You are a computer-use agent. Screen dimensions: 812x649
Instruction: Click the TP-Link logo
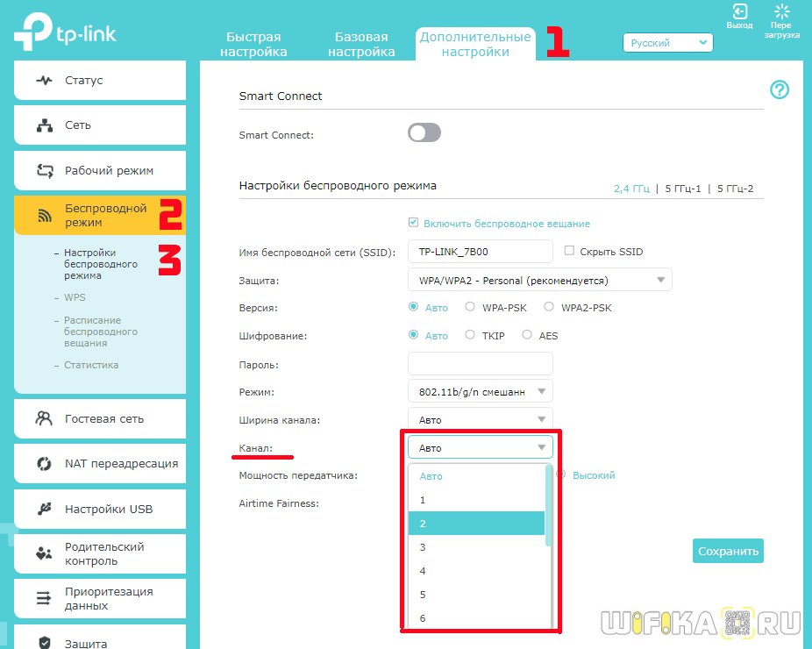[65, 31]
